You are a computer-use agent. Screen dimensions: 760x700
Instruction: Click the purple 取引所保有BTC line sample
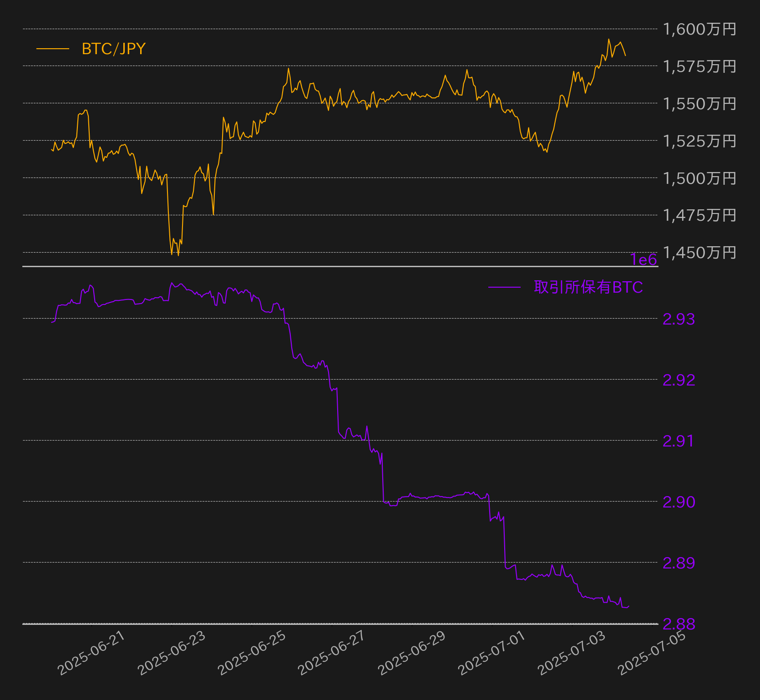pyautogui.click(x=505, y=287)
